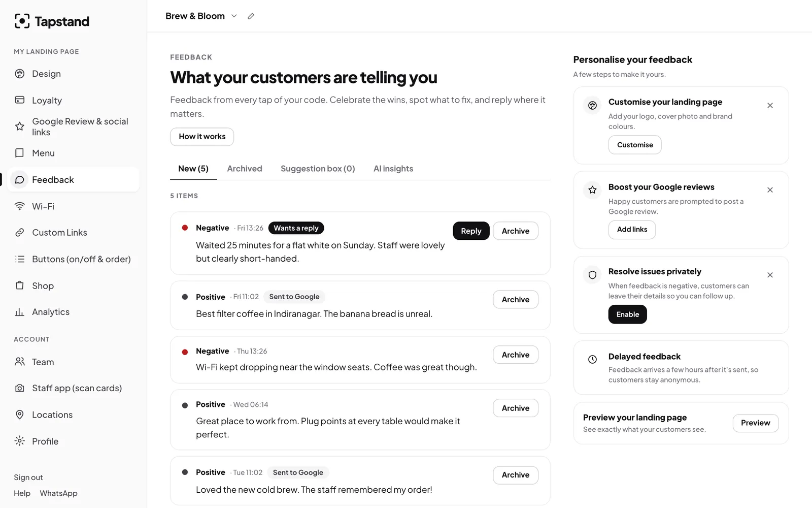This screenshot has width=812, height=508.
Task: Archive the 25 minutes flat white feedback
Action: coord(516,231)
